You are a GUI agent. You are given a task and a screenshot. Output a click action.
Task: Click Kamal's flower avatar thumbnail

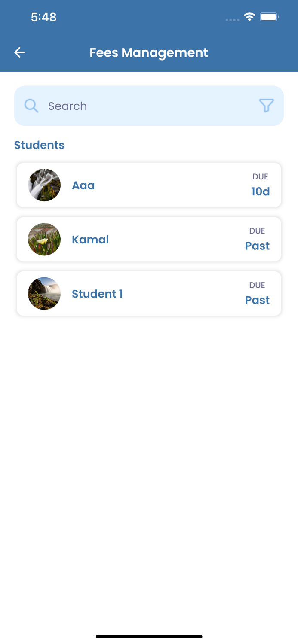[x=44, y=239]
